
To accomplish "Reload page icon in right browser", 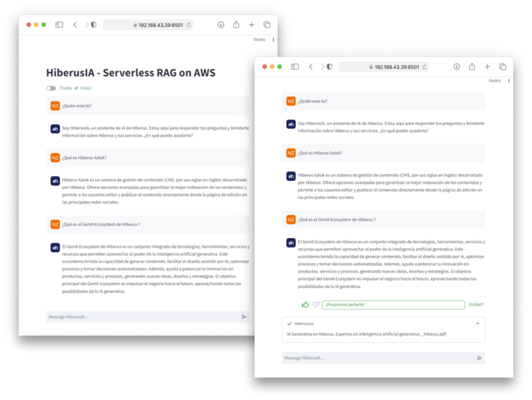I will [424, 67].
